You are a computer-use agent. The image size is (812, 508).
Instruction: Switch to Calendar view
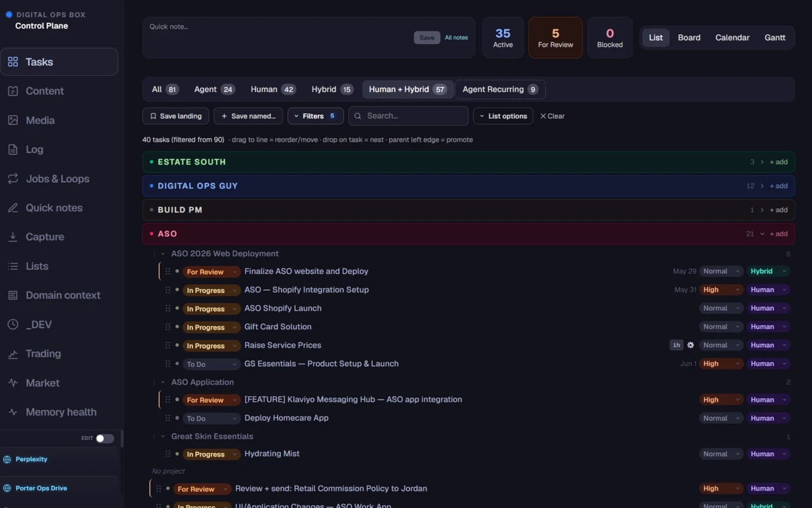[x=732, y=38]
